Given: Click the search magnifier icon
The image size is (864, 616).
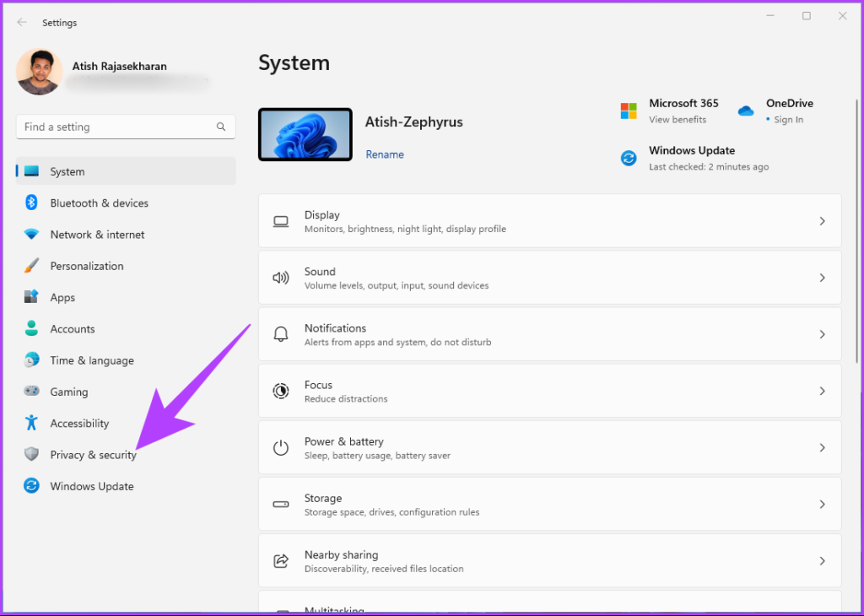Looking at the screenshot, I should pyautogui.click(x=221, y=127).
